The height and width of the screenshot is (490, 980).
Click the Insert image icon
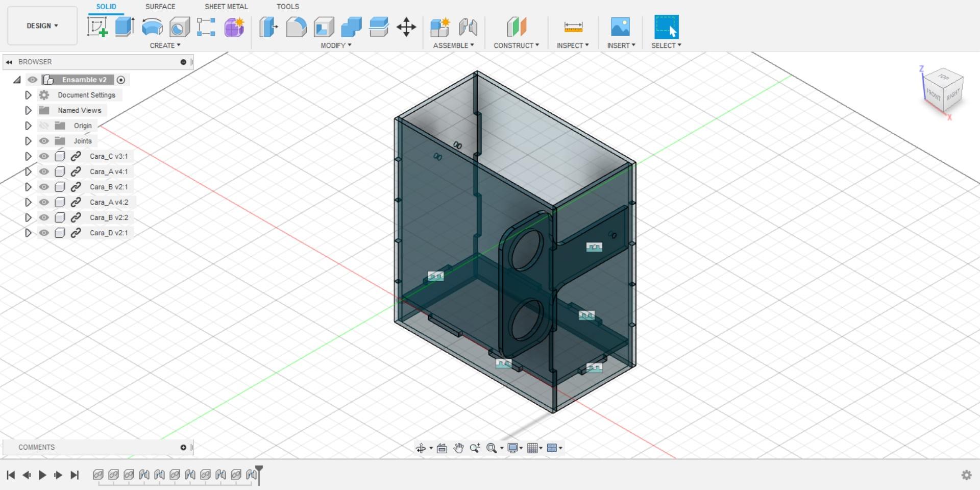pos(620,27)
